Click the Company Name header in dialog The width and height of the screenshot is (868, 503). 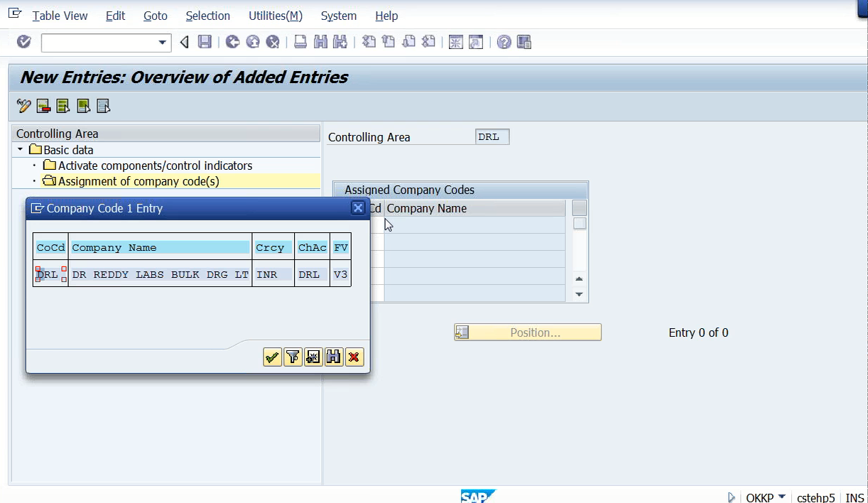161,247
